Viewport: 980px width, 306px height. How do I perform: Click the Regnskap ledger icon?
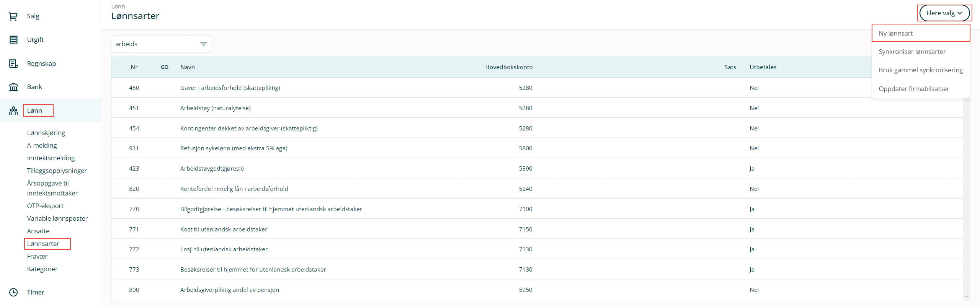pos(13,63)
